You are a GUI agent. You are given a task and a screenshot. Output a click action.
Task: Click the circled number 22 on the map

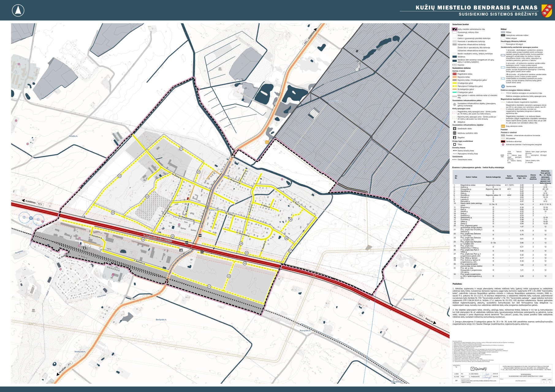pos(120,176)
